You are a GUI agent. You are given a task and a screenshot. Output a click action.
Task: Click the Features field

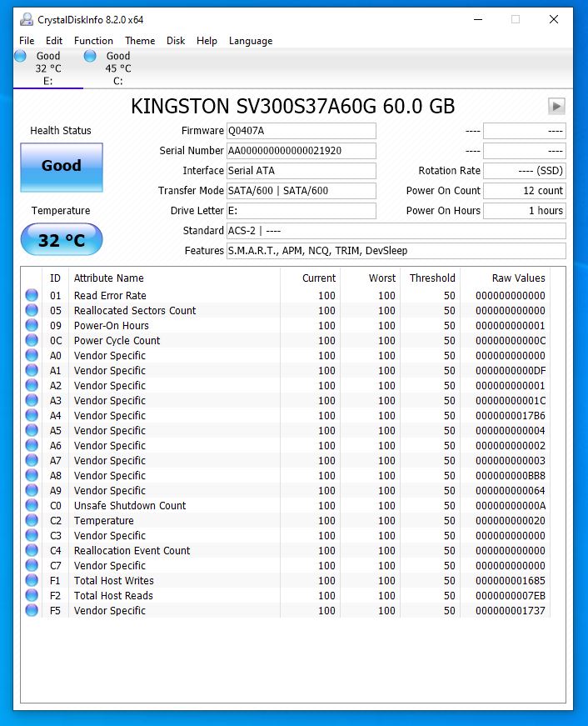396,251
